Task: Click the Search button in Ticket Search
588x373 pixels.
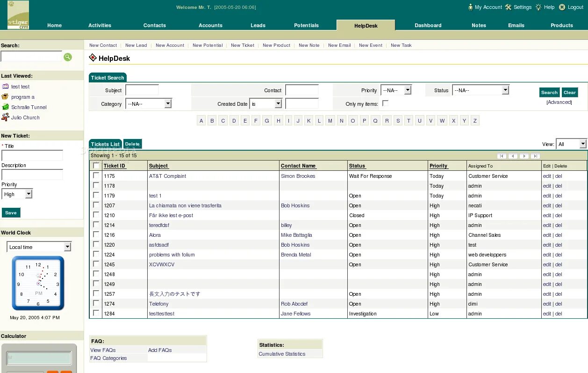Action: tap(549, 93)
